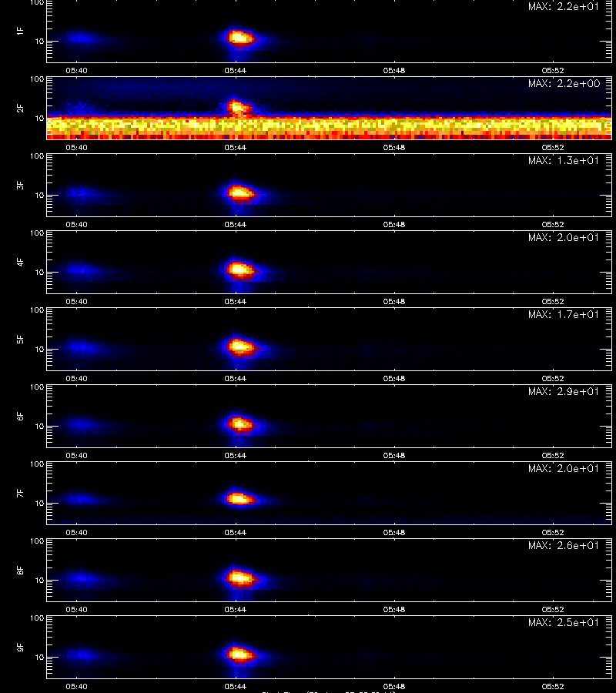Click the 05:52 time tick under panel 9F

point(553,686)
